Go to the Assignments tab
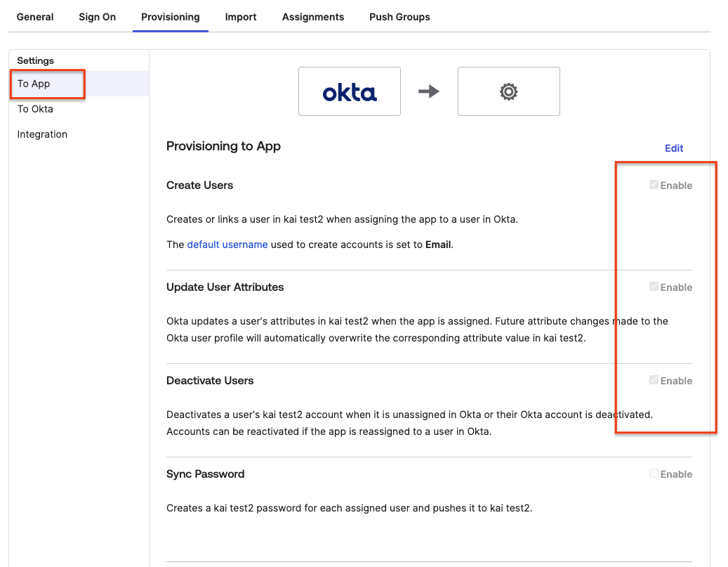The height and width of the screenshot is (567, 728). [x=313, y=17]
